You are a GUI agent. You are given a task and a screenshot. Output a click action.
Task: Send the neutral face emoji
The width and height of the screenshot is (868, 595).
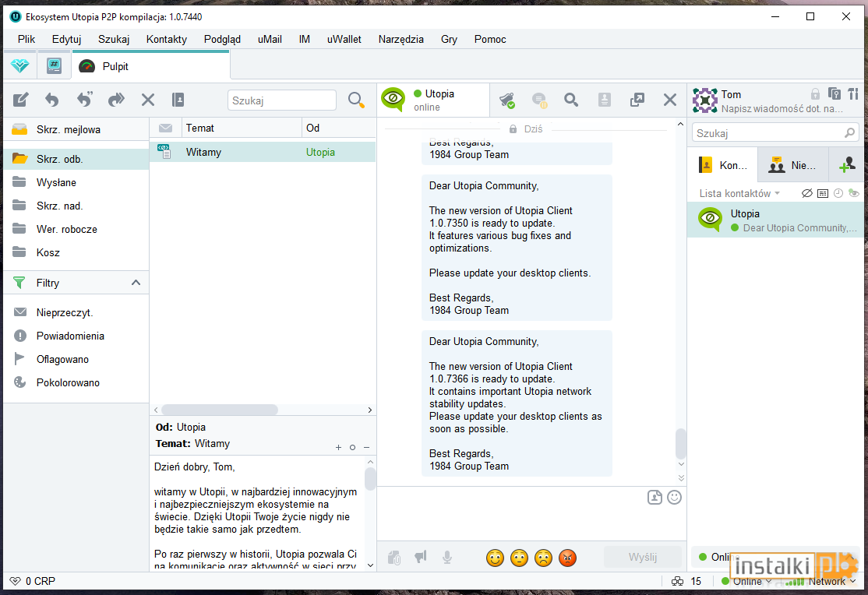(x=519, y=558)
